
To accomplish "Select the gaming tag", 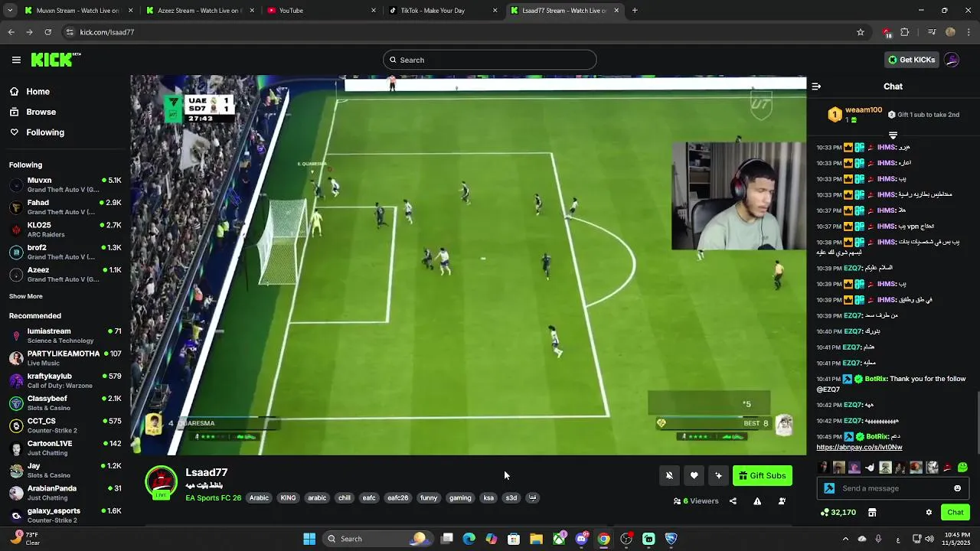I will click(x=460, y=498).
